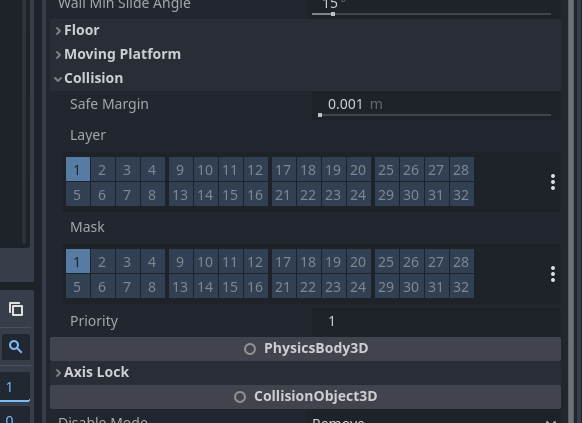The height and width of the screenshot is (423, 582).
Task: Open the CollisionObject3D class header
Action: coord(305,397)
